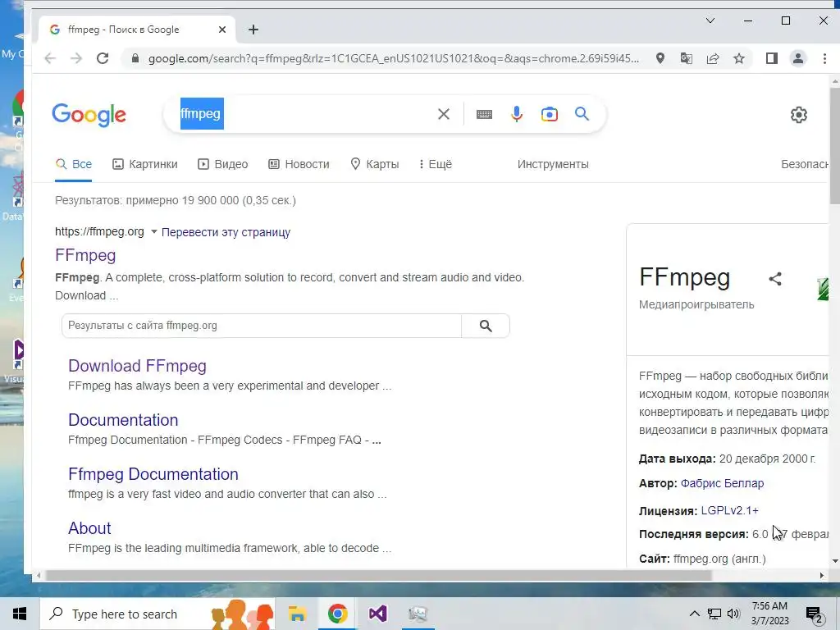Click the Google logo

pos(89,115)
